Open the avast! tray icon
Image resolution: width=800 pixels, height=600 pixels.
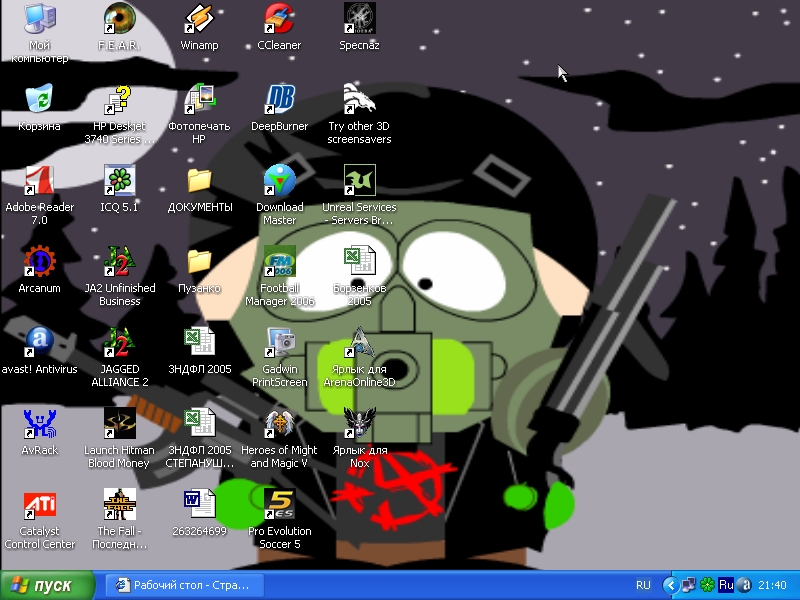(744, 585)
